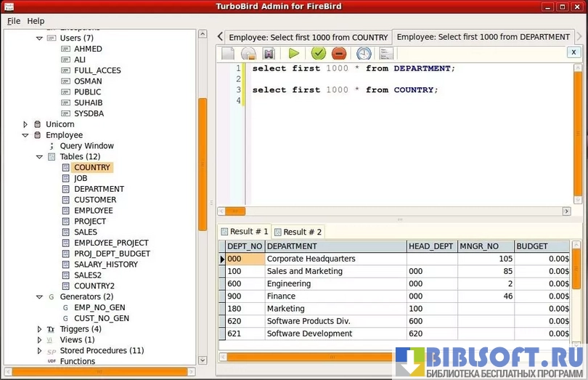Expand the Unicorn database node
588x380 pixels.
tap(25, 124)
